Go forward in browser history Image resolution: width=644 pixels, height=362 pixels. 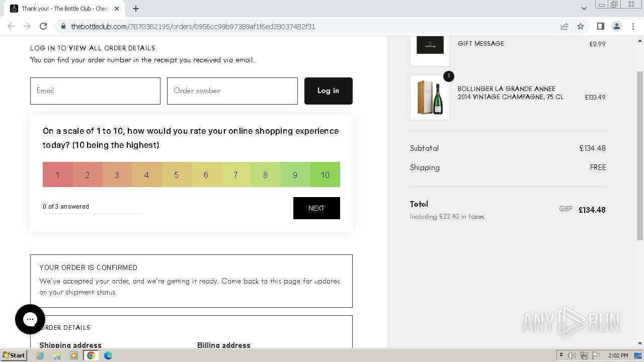point(27,26)
